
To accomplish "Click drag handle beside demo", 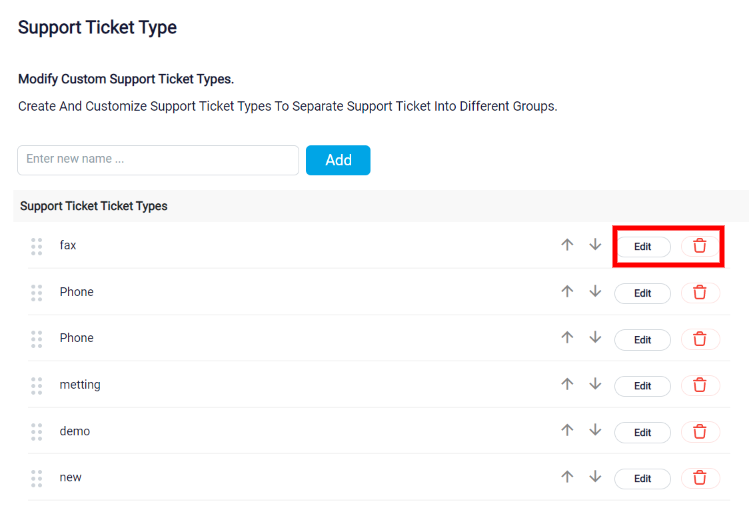I will pos(37,432).
